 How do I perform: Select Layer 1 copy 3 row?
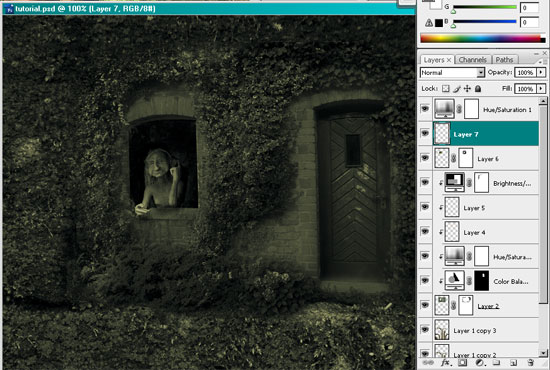486,330
